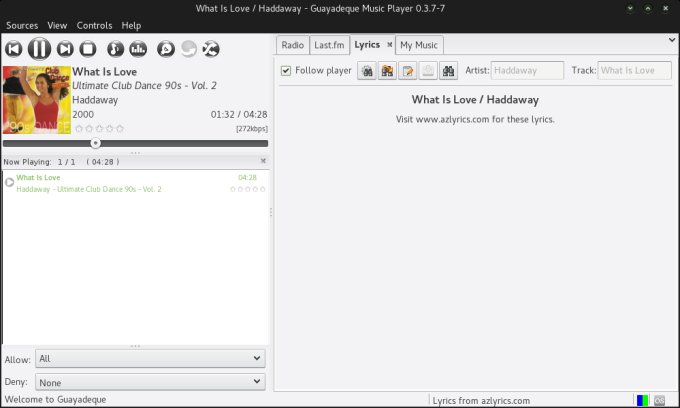Click the Haddaway artist name in player
Viewport: 680px width, 408px height.
(95, 100)
